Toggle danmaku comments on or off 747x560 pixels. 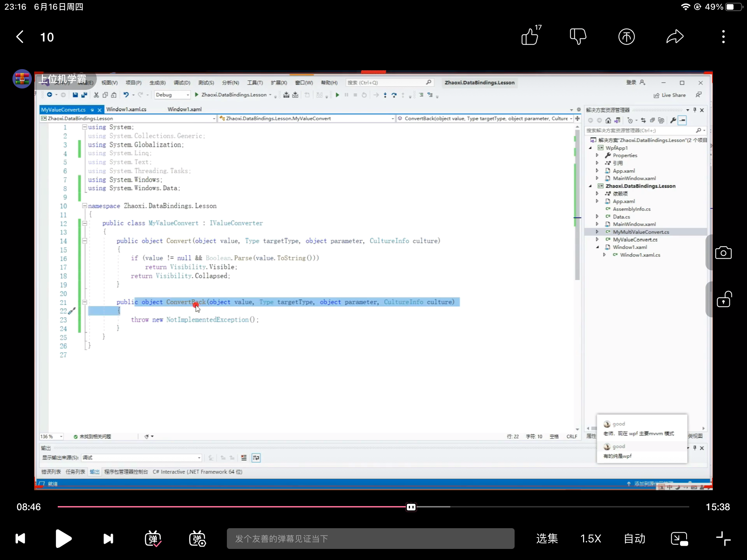[153, 538]
